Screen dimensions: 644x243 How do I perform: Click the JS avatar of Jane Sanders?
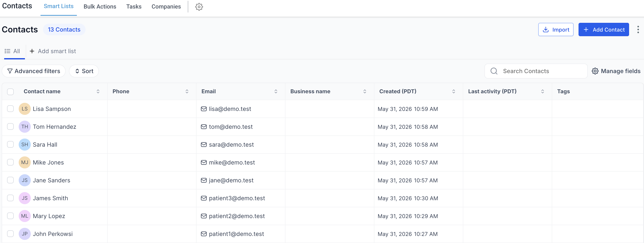25,180
